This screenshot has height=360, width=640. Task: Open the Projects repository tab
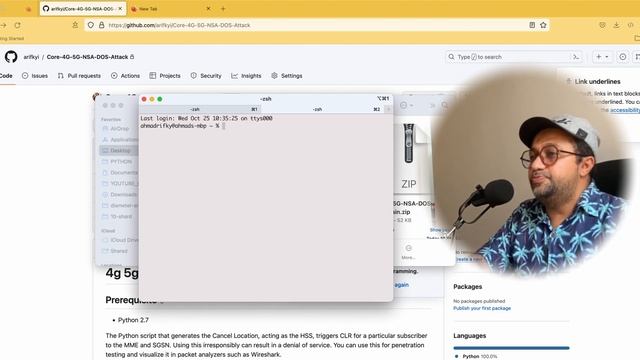[165, 76]
